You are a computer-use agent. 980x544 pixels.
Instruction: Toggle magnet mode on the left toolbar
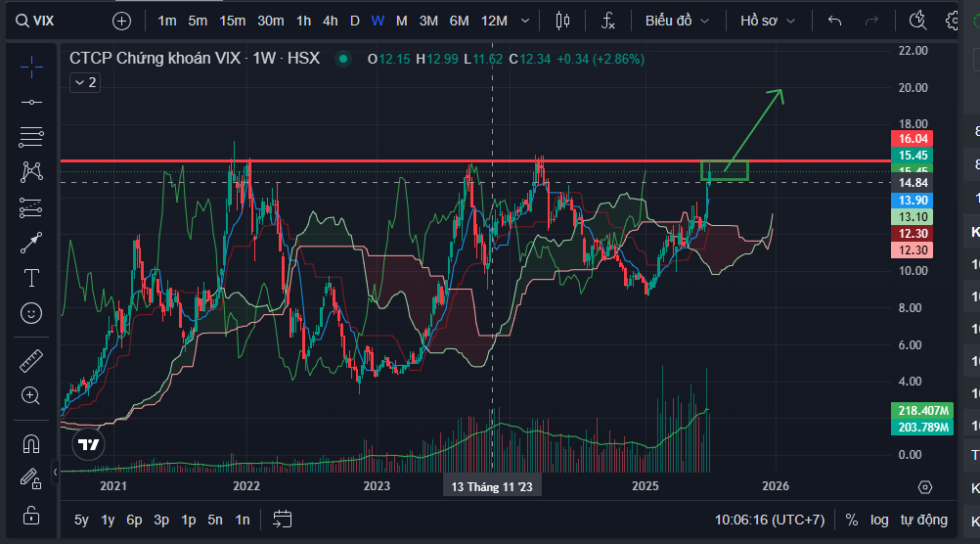(x=31, y=443)
